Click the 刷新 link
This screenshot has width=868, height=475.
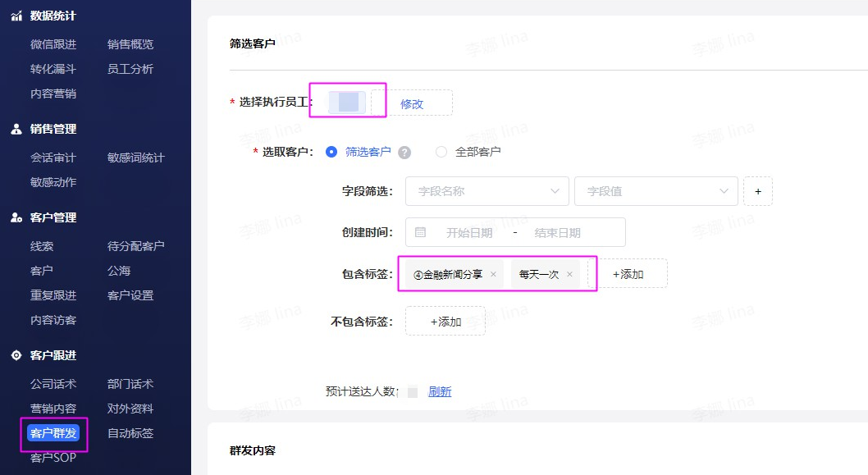pyautogui.click(x=440, y=391)
